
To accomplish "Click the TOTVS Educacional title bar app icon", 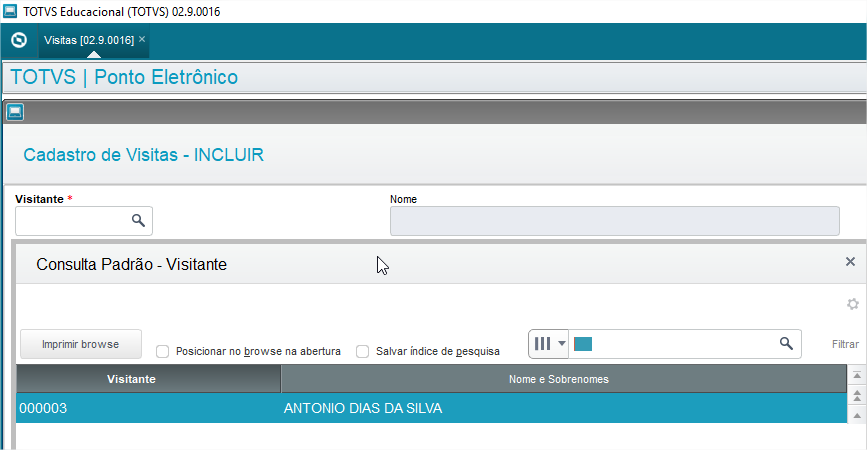I will coord(10,11).
